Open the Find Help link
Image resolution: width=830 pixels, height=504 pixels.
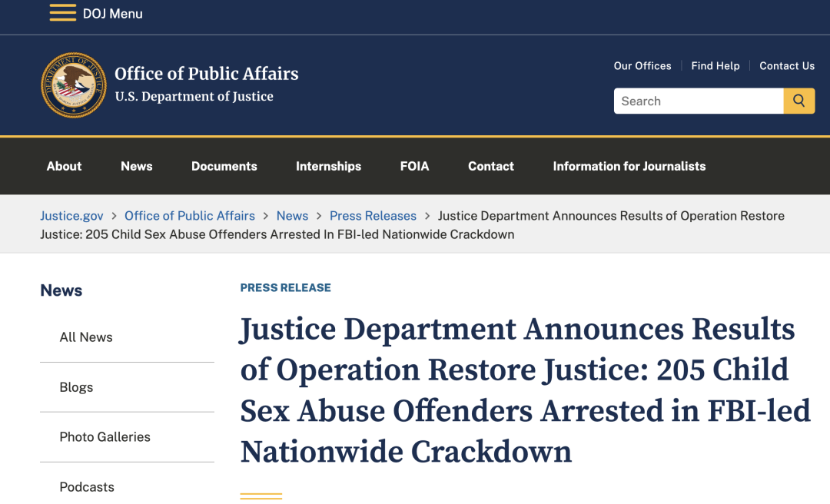(x=715, y=65)
